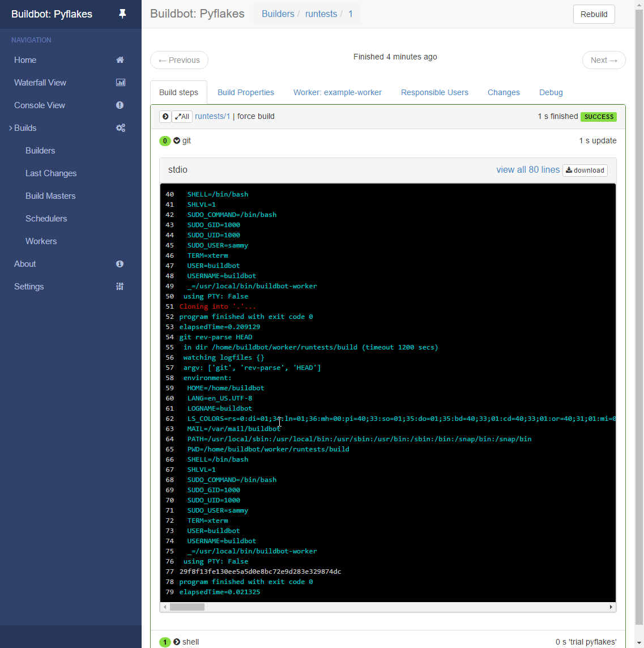Switch to Worker: example-worker tab
Image resolution: width=644 pixels, height=648 pixels.
338,92
